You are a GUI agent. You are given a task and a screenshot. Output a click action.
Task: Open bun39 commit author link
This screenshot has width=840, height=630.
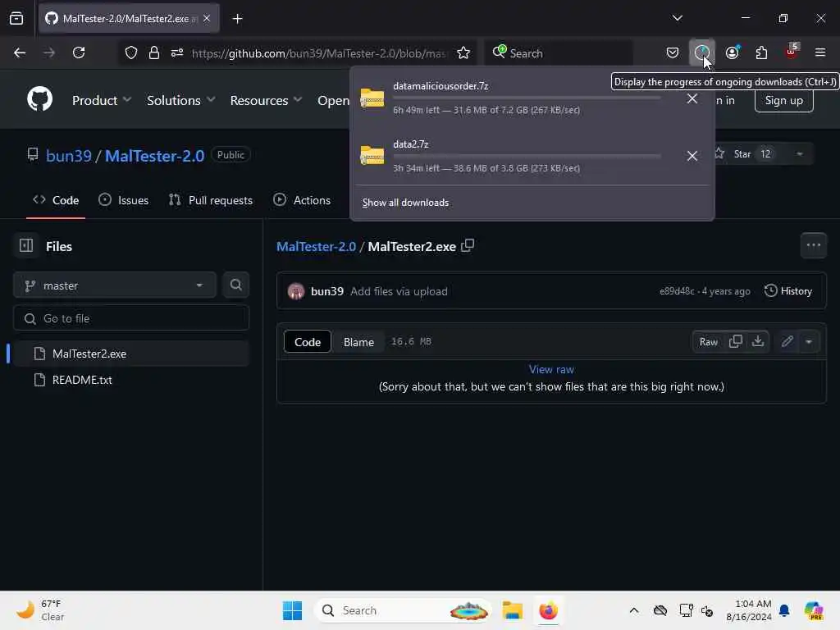(x=326, y=291)
